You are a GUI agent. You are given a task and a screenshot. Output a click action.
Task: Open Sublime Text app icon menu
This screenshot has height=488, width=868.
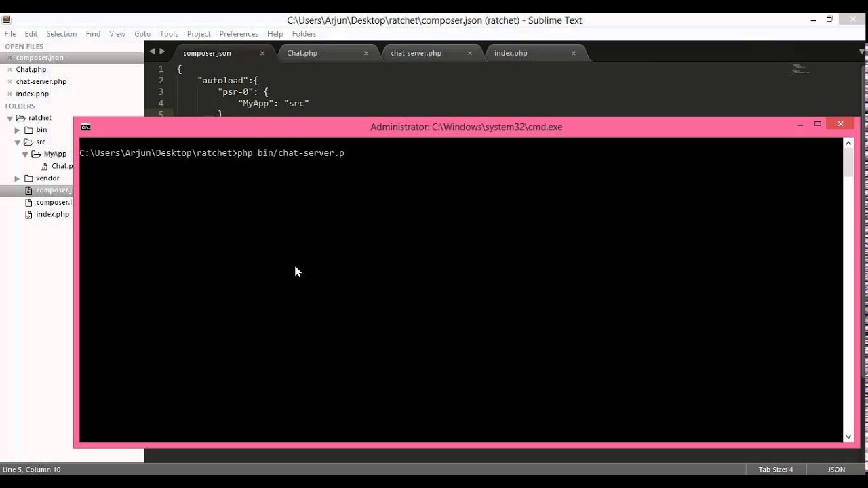coord(7,20)
